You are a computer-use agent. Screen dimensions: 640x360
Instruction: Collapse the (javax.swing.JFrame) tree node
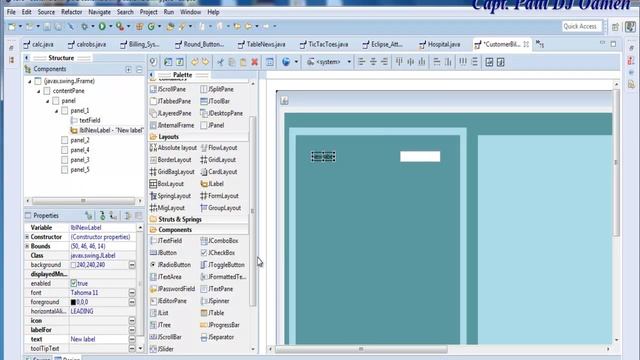30,81
